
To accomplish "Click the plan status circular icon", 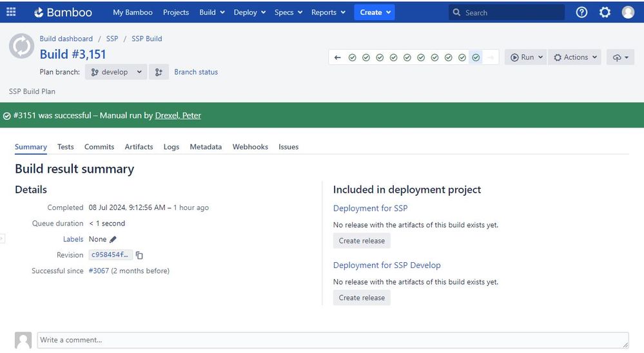I will point(21,46).
